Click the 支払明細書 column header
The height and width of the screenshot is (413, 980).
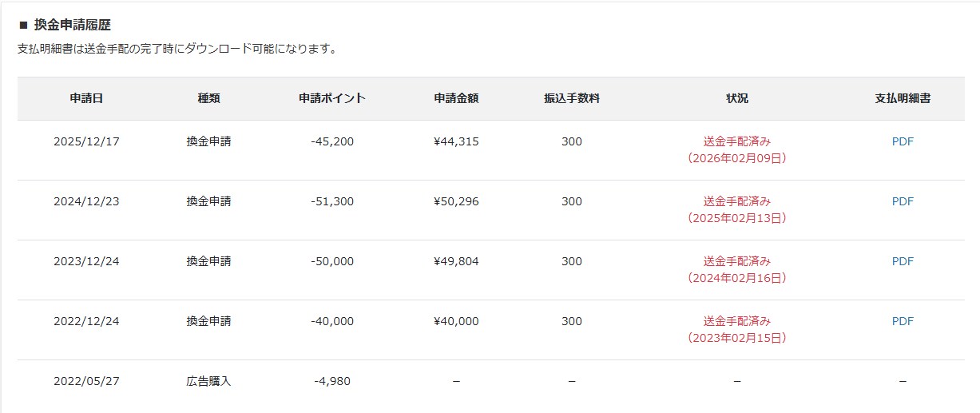click(x=903, y=98)
